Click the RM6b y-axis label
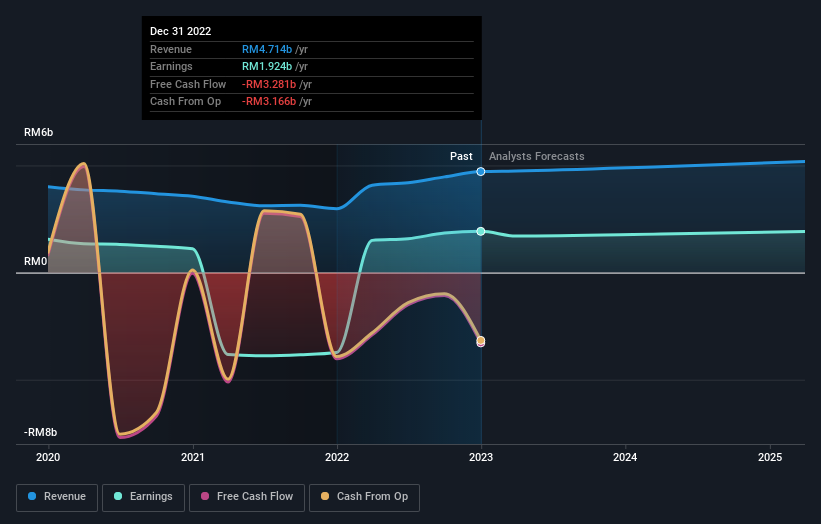The width and height of the screenshot is (821, 524). coord(39,132)
